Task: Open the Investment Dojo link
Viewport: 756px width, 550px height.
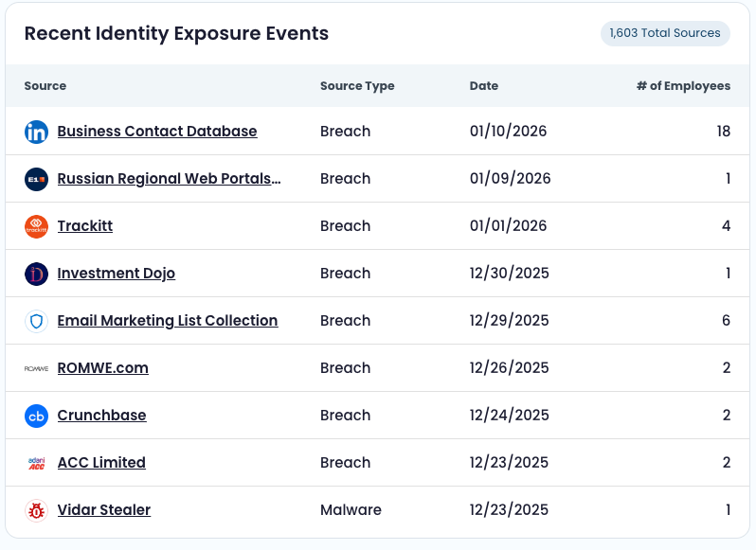Action: point(117,273)
